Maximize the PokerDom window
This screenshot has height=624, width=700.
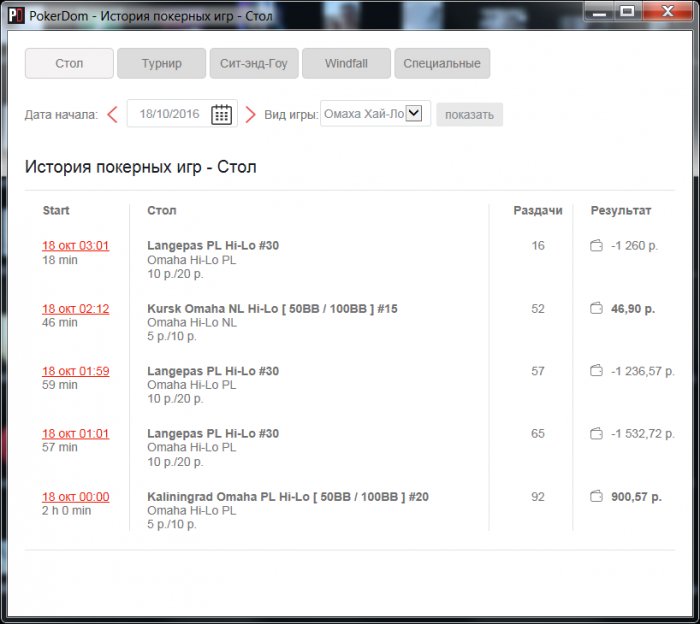pyautogui.click(x=627, y=11)
